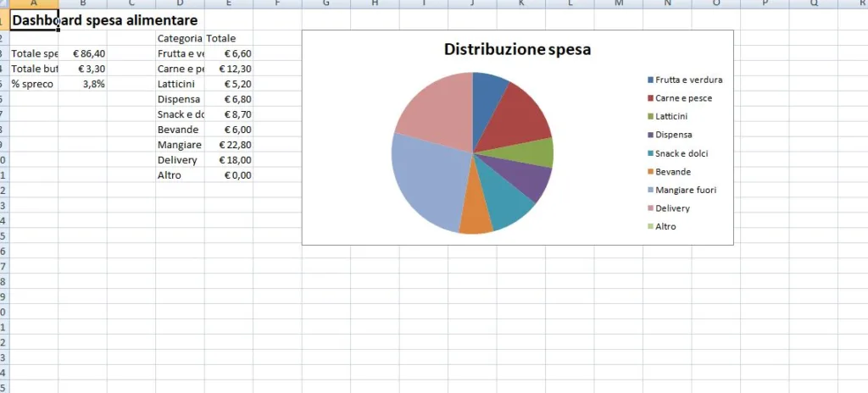The height and width of the screenshot is (393, 868).
Task: Select column header D
Action: tap(180, 4)
